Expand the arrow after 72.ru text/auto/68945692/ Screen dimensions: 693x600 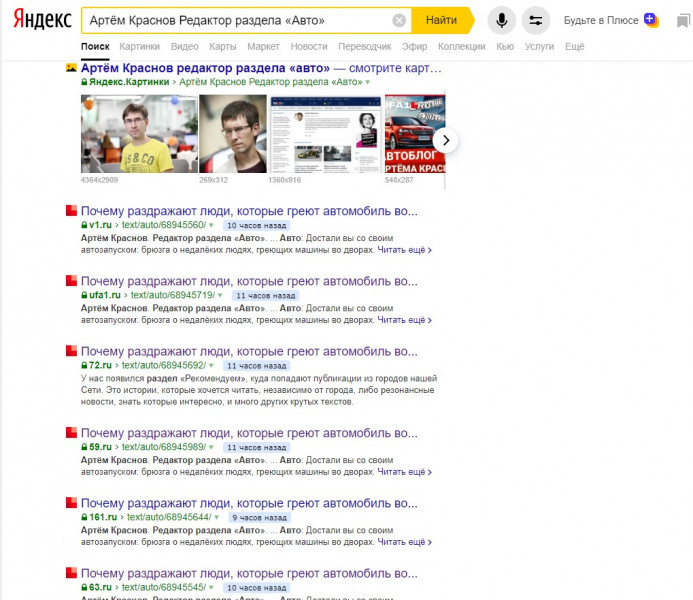click(x=211, y=365)
